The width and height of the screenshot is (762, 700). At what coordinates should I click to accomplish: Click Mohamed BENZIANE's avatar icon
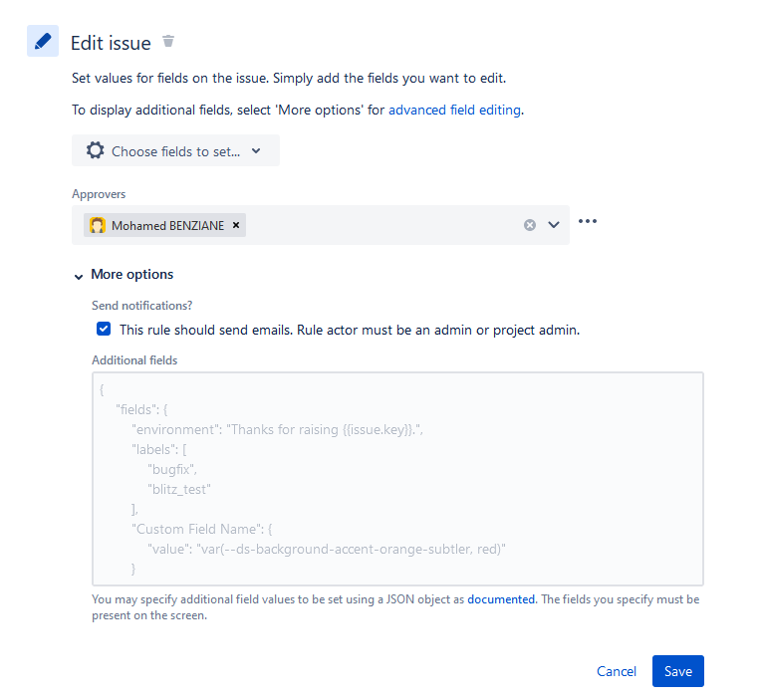(x=98, y=225)
